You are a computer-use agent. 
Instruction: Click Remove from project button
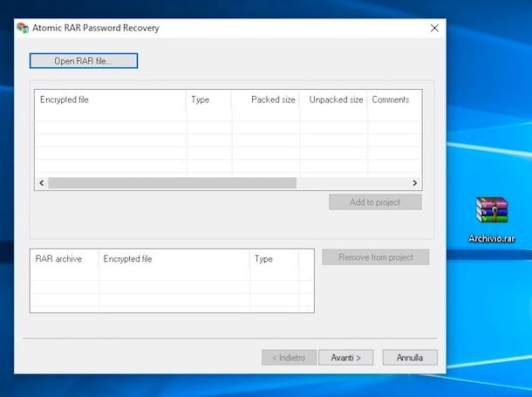coord(376,257)
